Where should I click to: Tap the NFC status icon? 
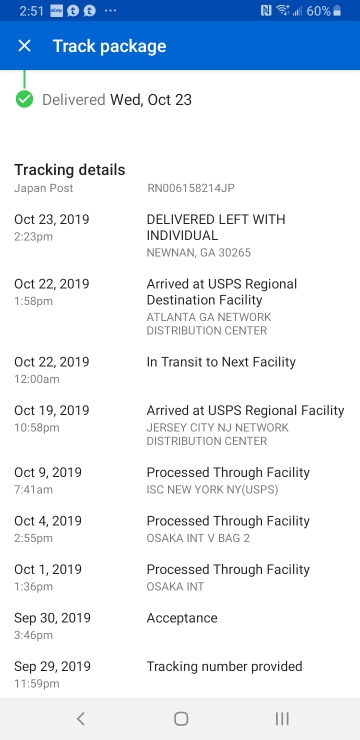click(x=266, y=10)
